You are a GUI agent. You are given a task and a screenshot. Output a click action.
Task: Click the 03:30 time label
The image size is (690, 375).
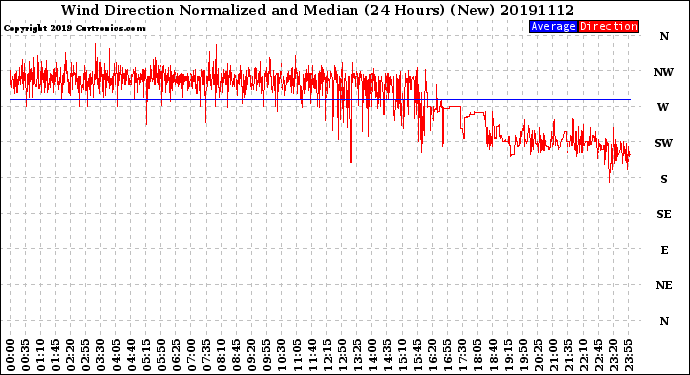(101, 355)
